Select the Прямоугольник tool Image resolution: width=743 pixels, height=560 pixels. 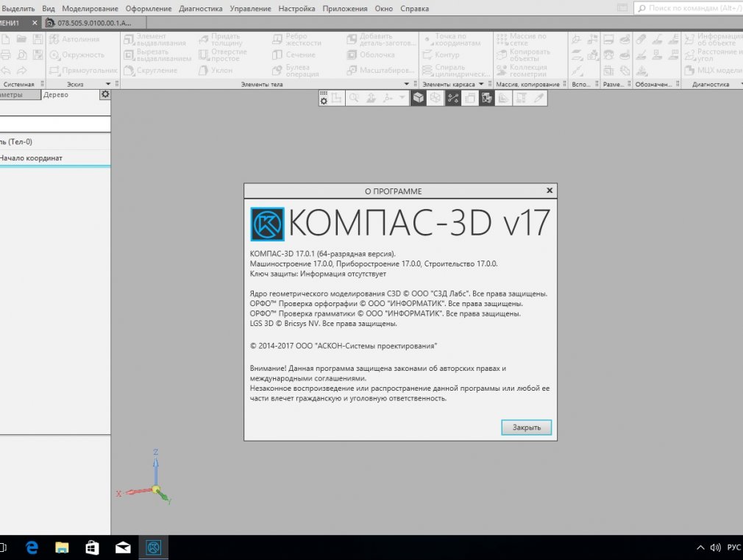tap(83, 71)
